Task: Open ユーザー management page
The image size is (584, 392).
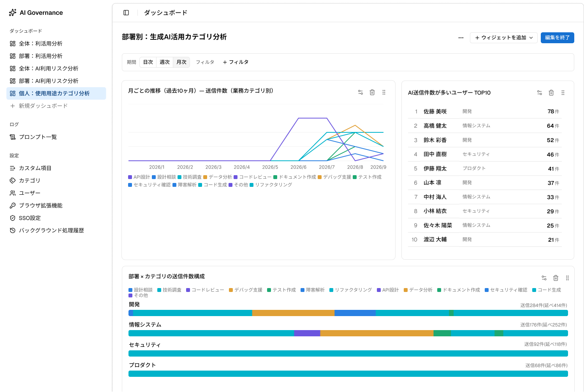Action: pyautogui.click(x=56, y=193)
